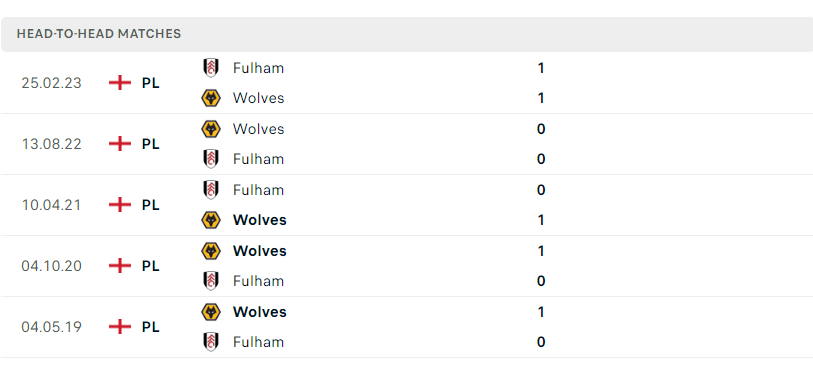Viewport: 813px width, 374px height.
Task: Click England flag icon for 25.02.23 match
Action: coord(120,83)
